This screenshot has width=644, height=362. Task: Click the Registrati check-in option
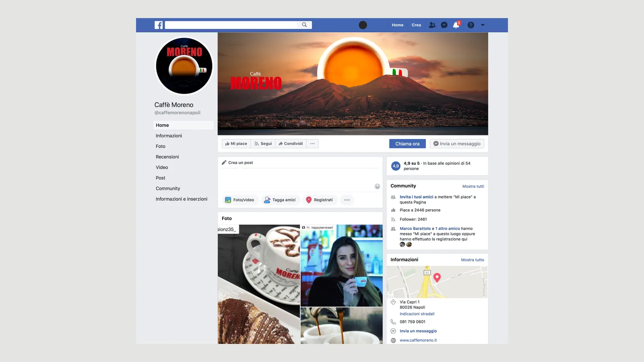click(x=320, y=200)
